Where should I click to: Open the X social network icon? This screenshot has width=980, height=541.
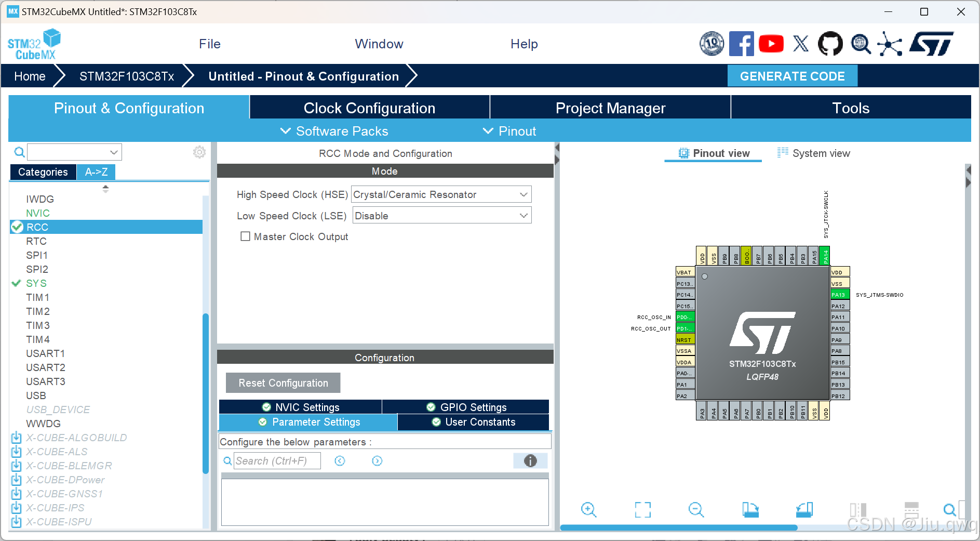tap(801, 44)
